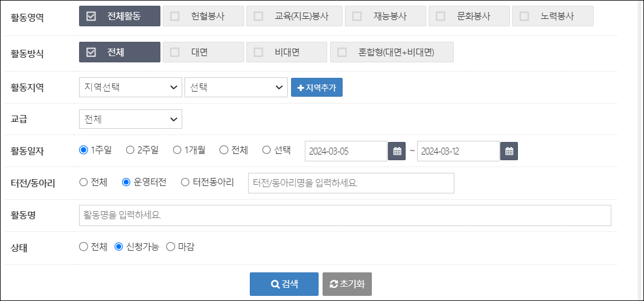Select the 터전동아리 radio option

click(185, 183)
